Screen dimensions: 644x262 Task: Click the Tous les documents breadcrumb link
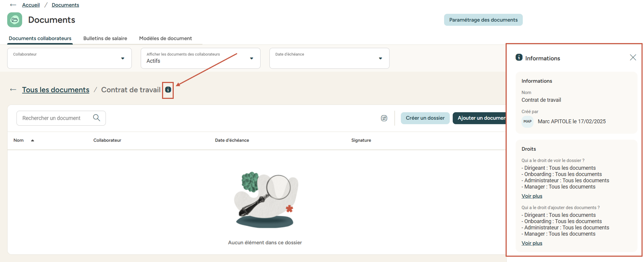tap(56, 90)
